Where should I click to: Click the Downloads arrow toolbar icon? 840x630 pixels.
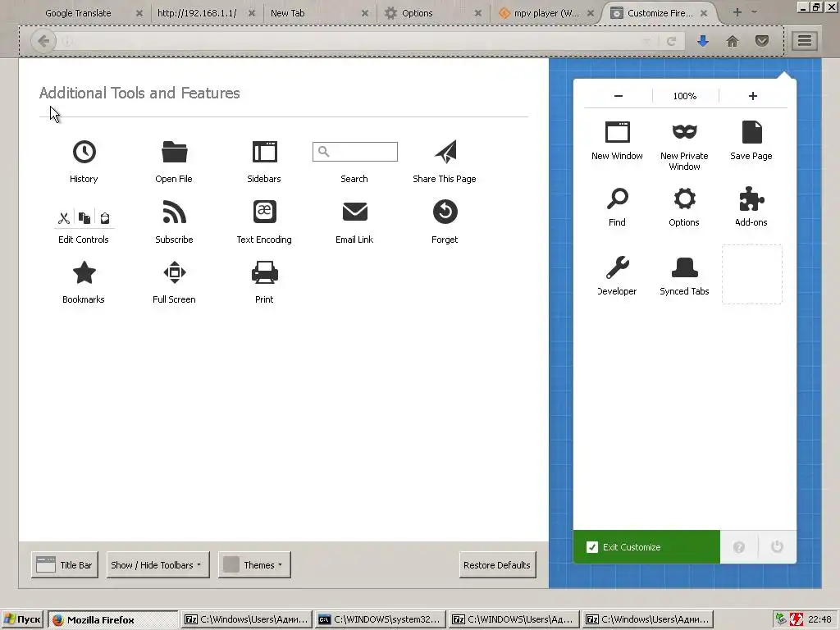(703, 41)
